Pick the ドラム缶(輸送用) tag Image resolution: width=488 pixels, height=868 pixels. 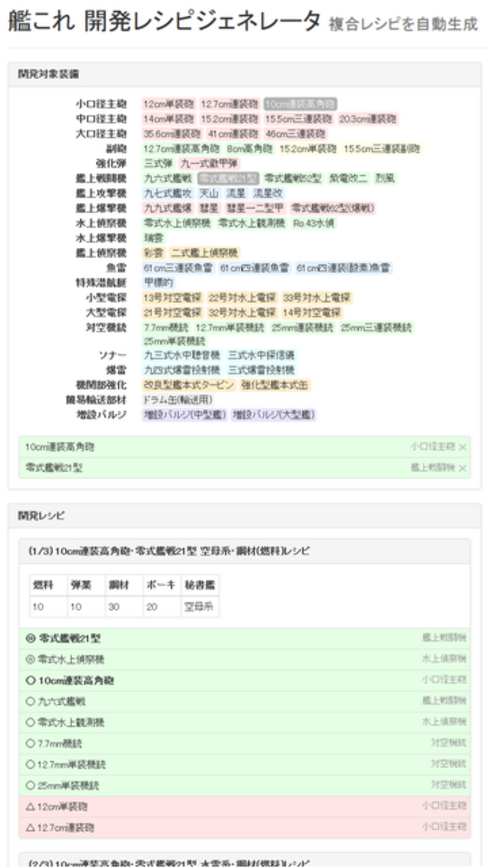pyautogui.click(x=178, y=400)
